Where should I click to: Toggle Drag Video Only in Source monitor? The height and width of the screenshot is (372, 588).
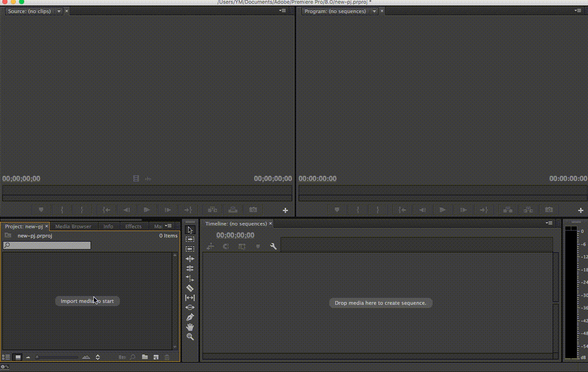(x=136, y=179)
